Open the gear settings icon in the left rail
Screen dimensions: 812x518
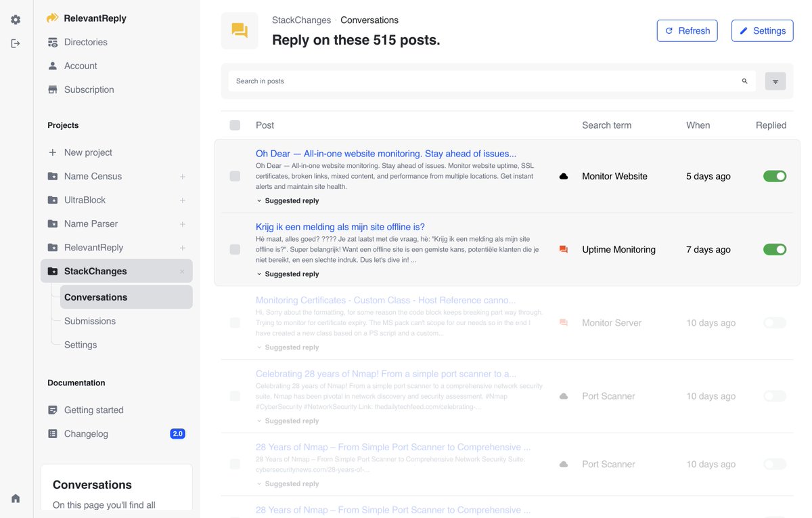coord(16,20)
